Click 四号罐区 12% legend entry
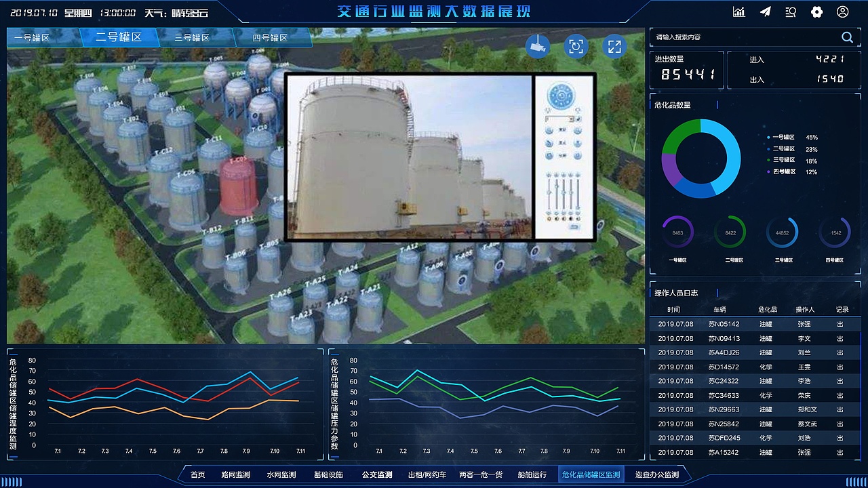This screenshot has height=488, width=868. point(792,171)
